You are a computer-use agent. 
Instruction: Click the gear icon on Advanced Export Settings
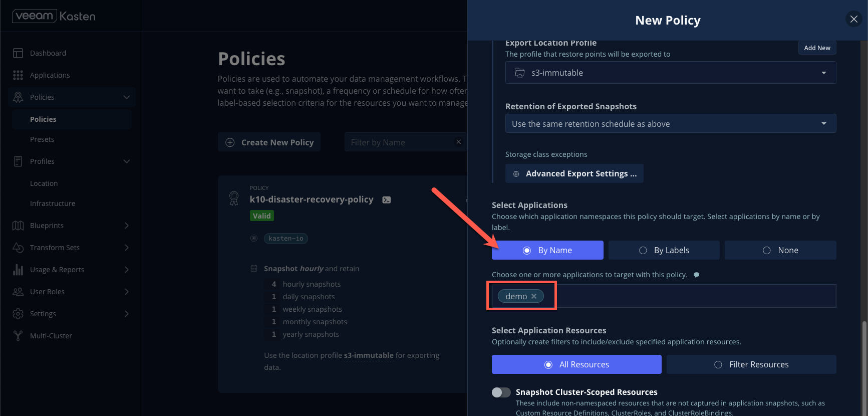tap(516, 174)
